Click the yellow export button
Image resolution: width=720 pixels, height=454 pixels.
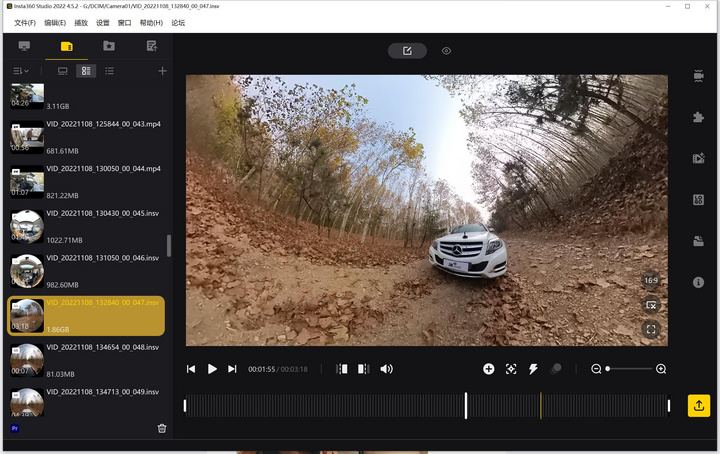pos(698,405)
